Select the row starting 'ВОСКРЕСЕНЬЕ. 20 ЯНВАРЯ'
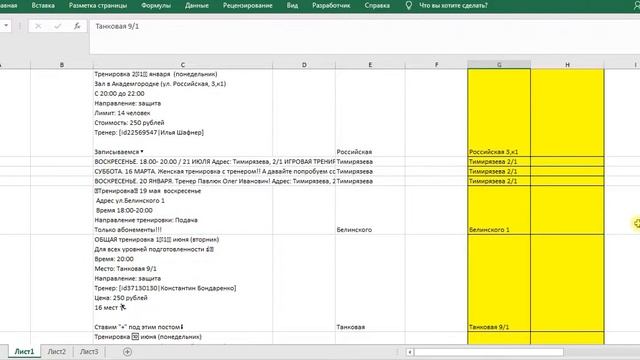Screen dimensions: 640x360 pos(215,181)
